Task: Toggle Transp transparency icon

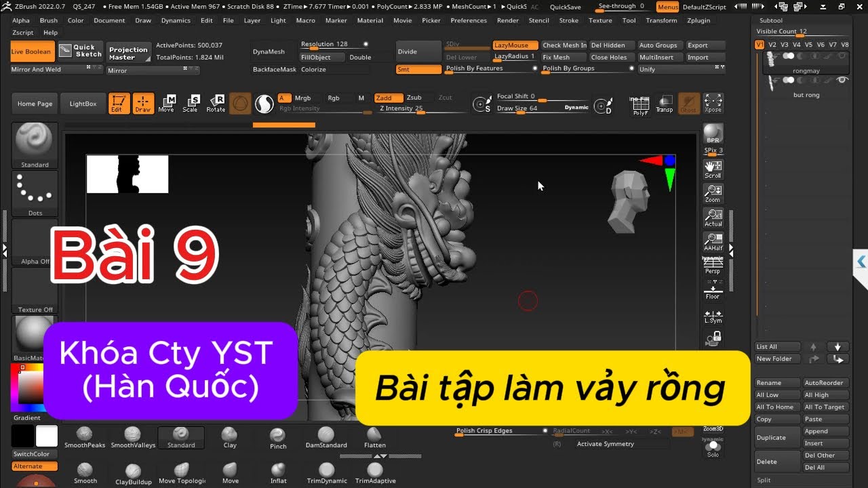Action: [665, 103]
